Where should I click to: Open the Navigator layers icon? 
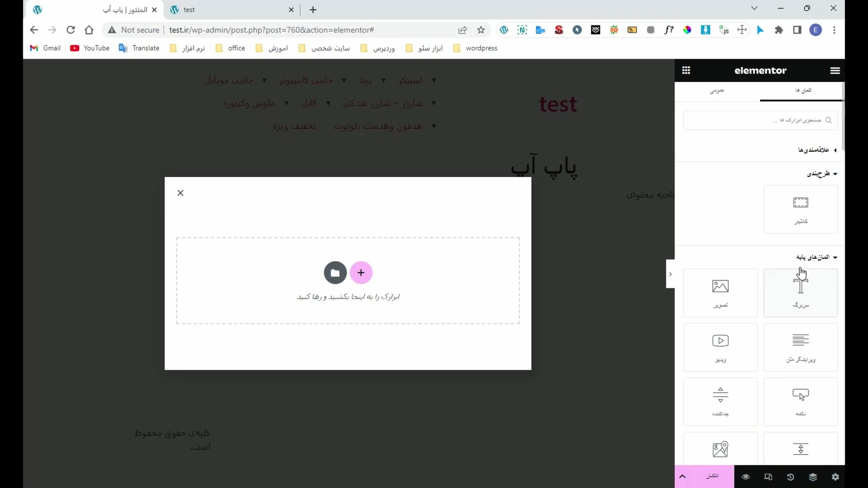813,477
